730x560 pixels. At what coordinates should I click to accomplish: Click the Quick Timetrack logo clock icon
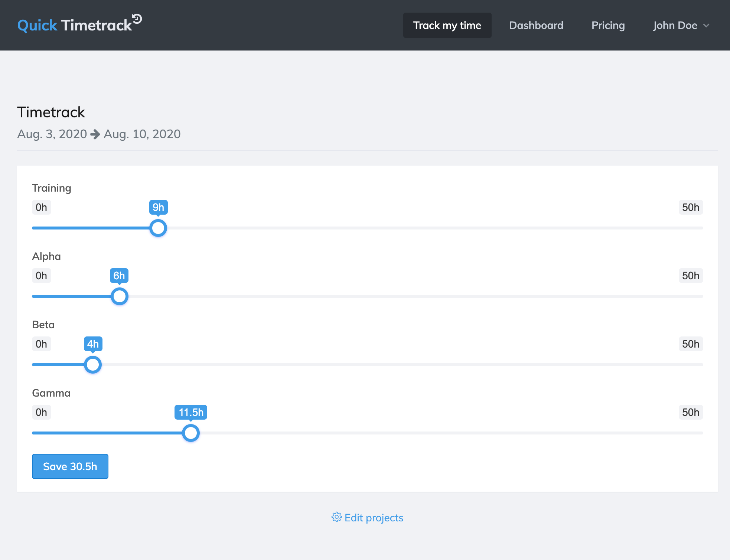[137, 19]
